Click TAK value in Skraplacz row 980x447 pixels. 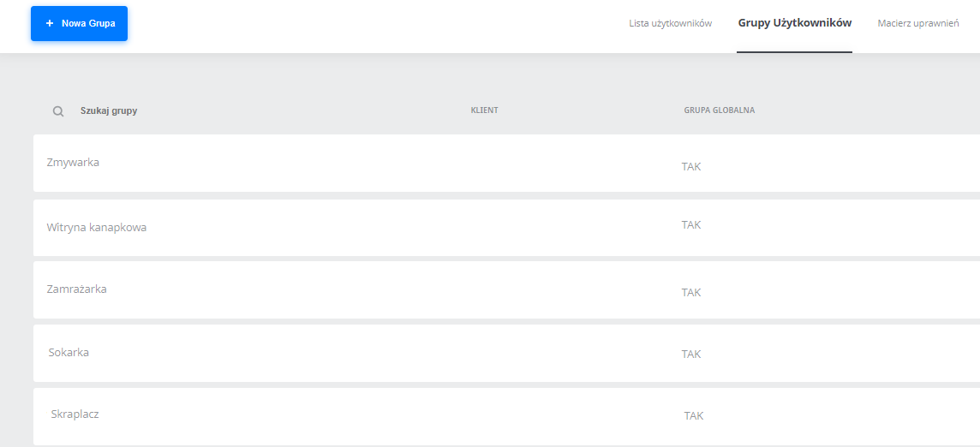pos(694,415)
